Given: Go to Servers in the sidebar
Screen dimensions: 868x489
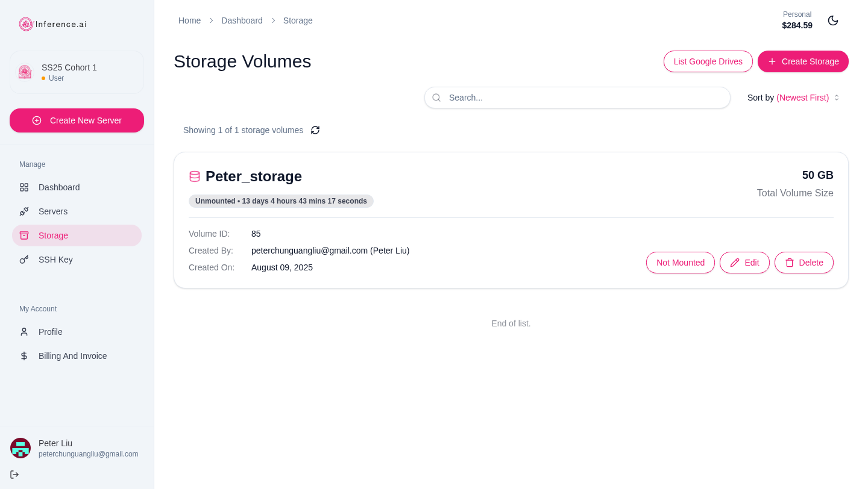Looking at the screenshot, I should click(x=53, y=211).
